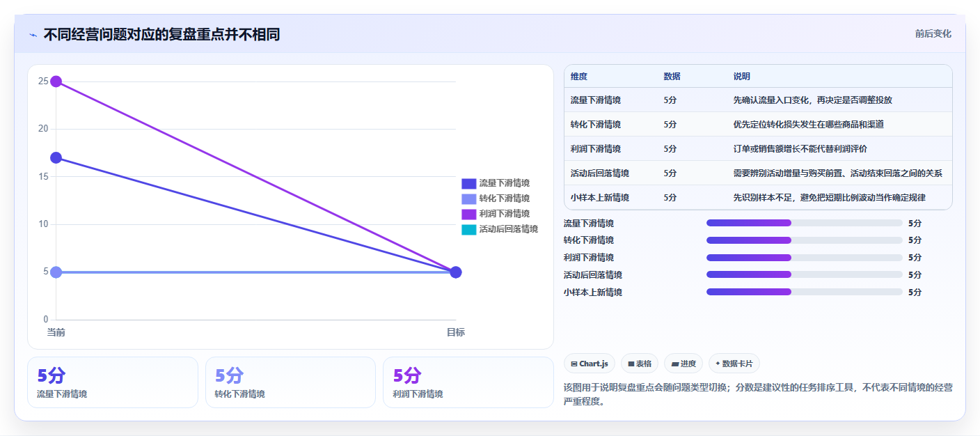Click the 前后变化 label in header
This screenshot has width=980, height=436.
tap(933, 34)
